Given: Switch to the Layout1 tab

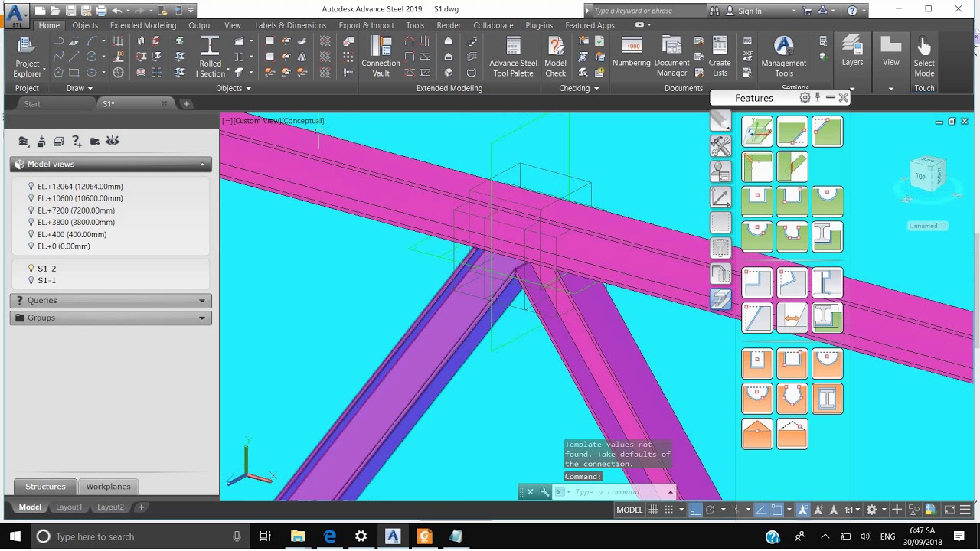Looking at the screenshot, I should [x=69, y=507].
